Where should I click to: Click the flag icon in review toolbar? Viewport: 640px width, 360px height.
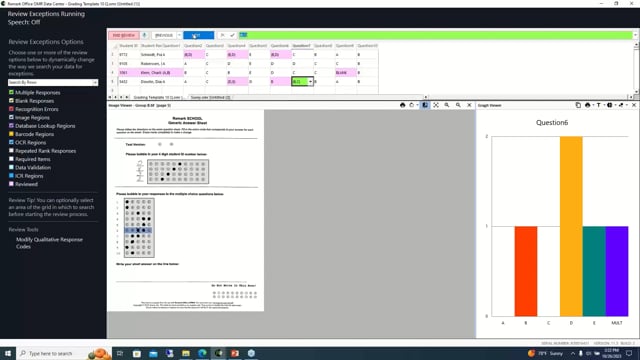[222, 35]
